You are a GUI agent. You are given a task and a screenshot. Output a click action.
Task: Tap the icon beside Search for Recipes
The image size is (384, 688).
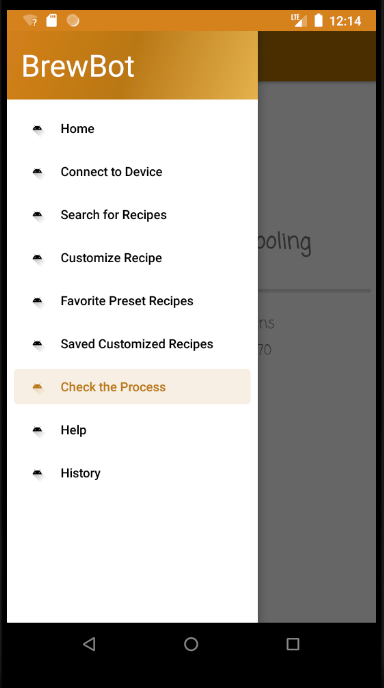[38, 215]
